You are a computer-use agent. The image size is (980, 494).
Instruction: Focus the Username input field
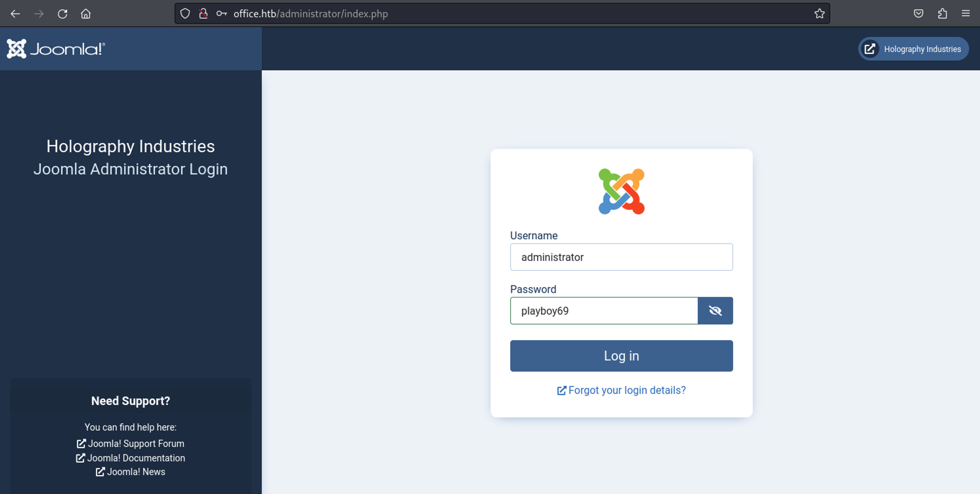tap(621, 257)
